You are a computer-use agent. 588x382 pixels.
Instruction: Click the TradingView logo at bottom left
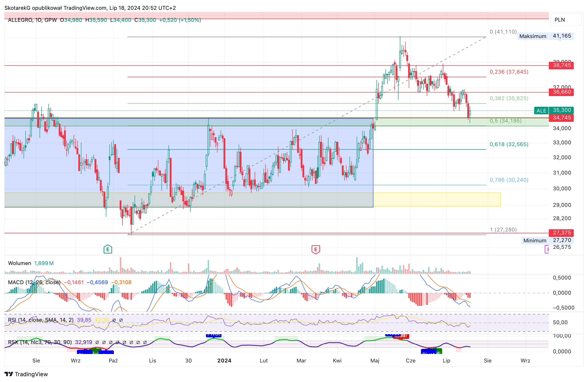click(26, 374)
